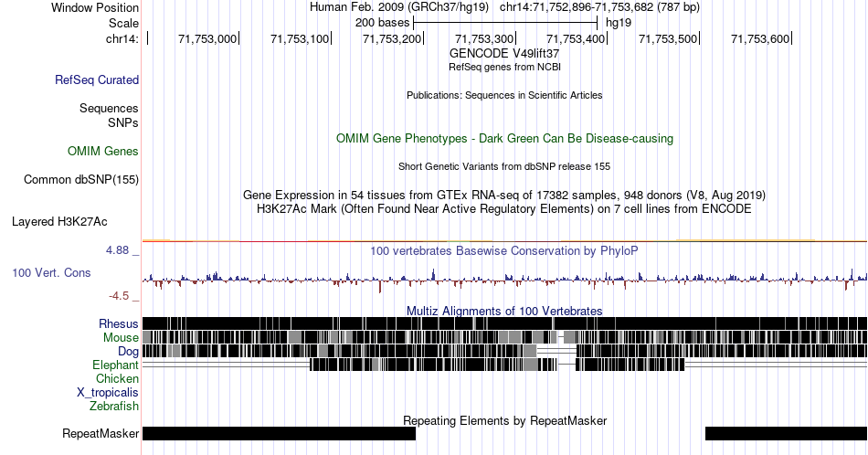Click the H3K27Ac Mark ENCODE title

504,208
